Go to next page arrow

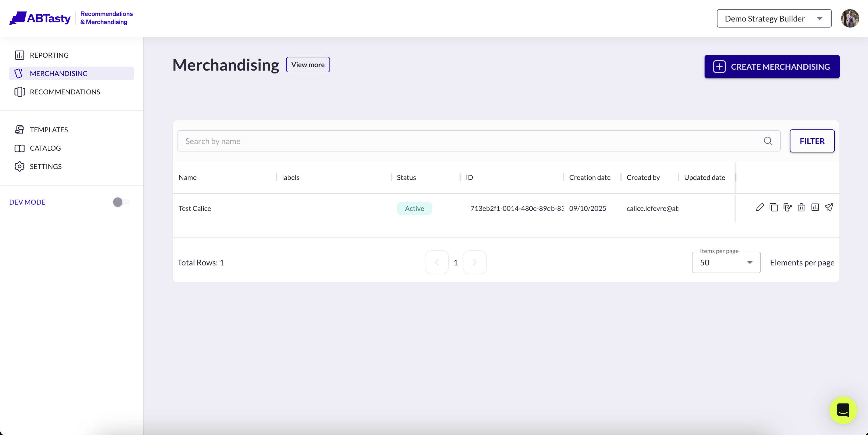[474, 262]
